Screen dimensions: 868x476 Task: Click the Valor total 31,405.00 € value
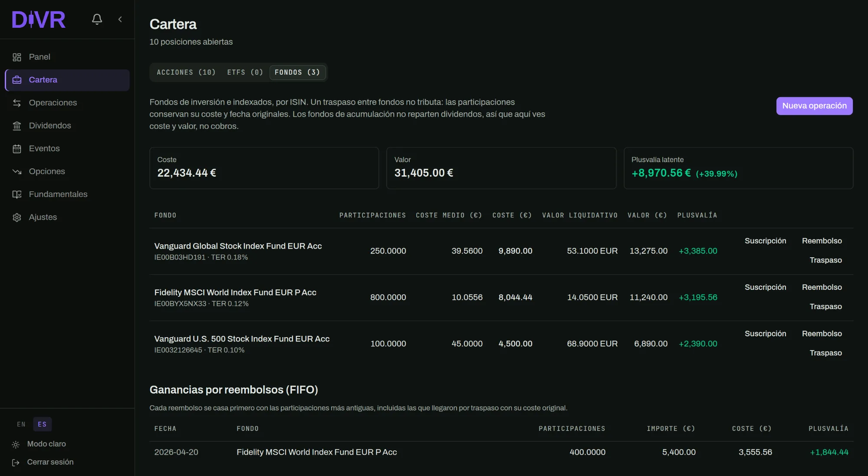424,173
